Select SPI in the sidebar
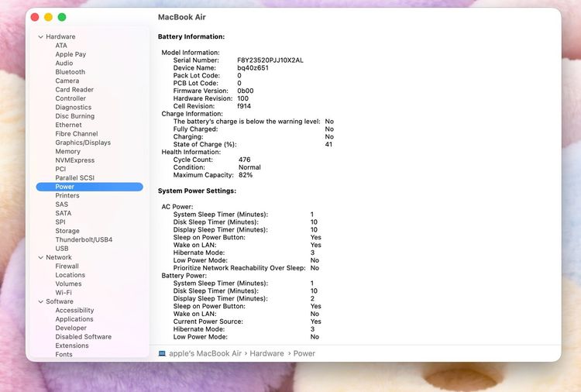 (x=60, y=222)
